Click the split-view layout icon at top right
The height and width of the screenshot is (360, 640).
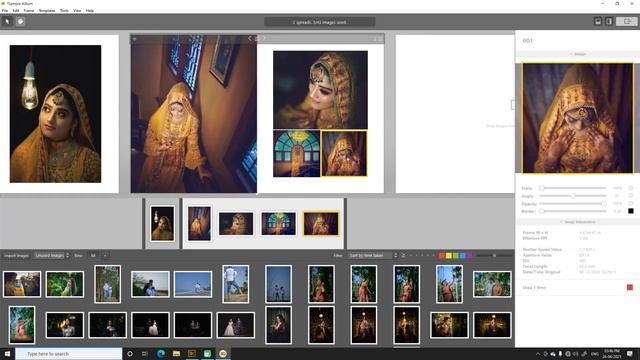click(x=609, y=21)
